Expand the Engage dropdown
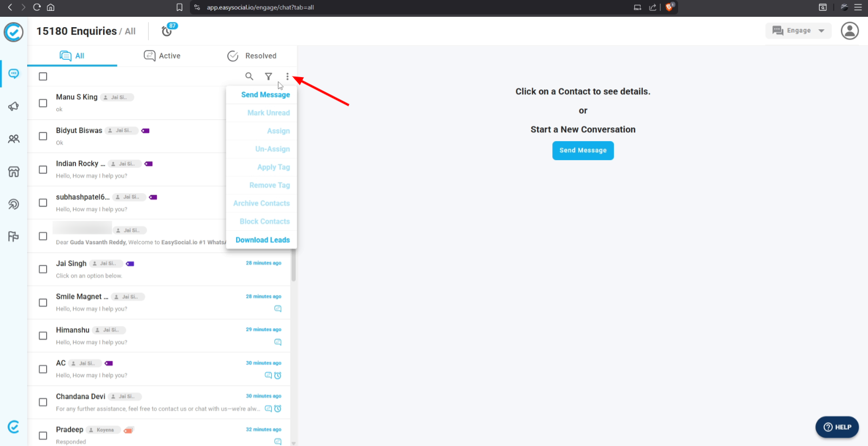 click(x=798, y=31)
